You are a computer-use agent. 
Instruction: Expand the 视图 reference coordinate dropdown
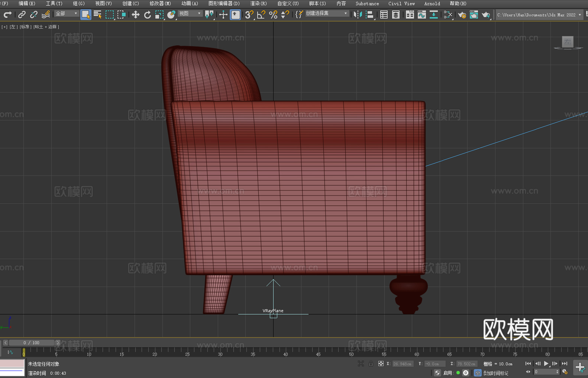pyautogui.click(x=190, y=13)
